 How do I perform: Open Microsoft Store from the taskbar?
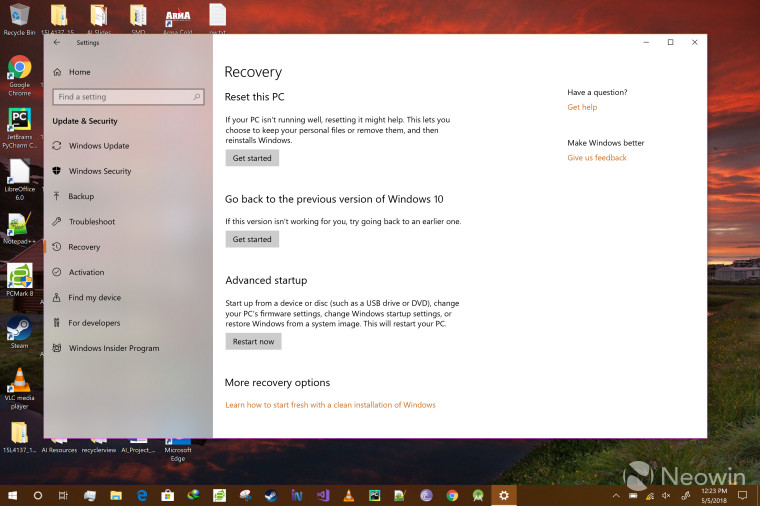click(x=168, y=495)
